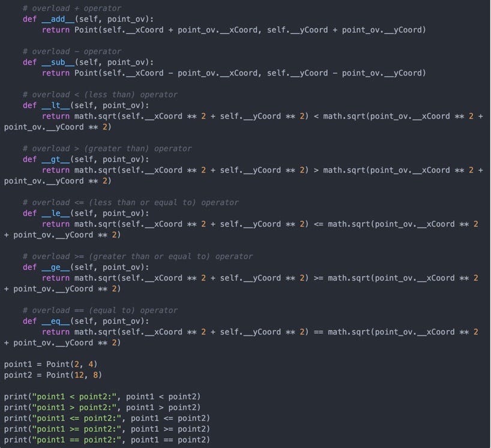Click the string "point1 < point2:"

(74, 396)
